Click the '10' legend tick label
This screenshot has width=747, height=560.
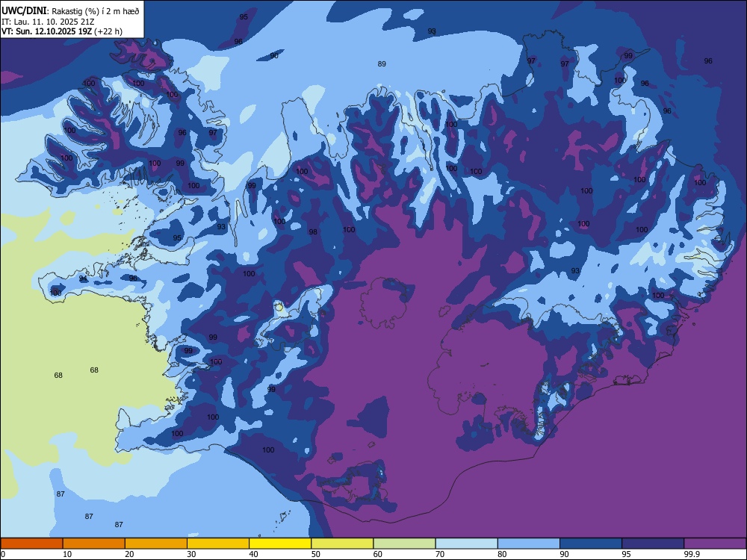(67, 554)
